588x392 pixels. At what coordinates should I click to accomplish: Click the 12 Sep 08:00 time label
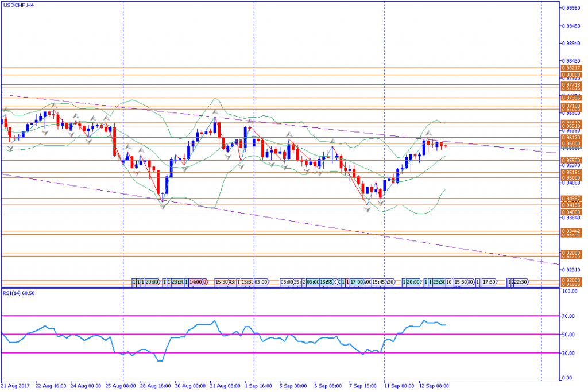[x=434, y=386]
